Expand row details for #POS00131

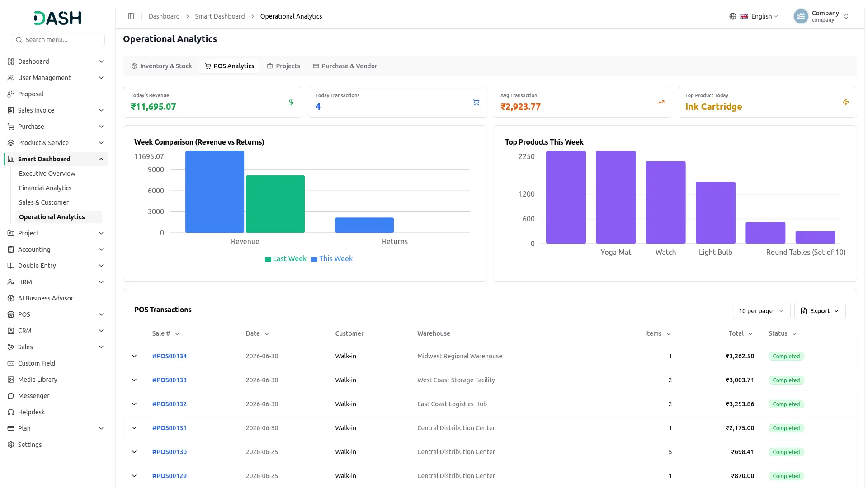134,428
